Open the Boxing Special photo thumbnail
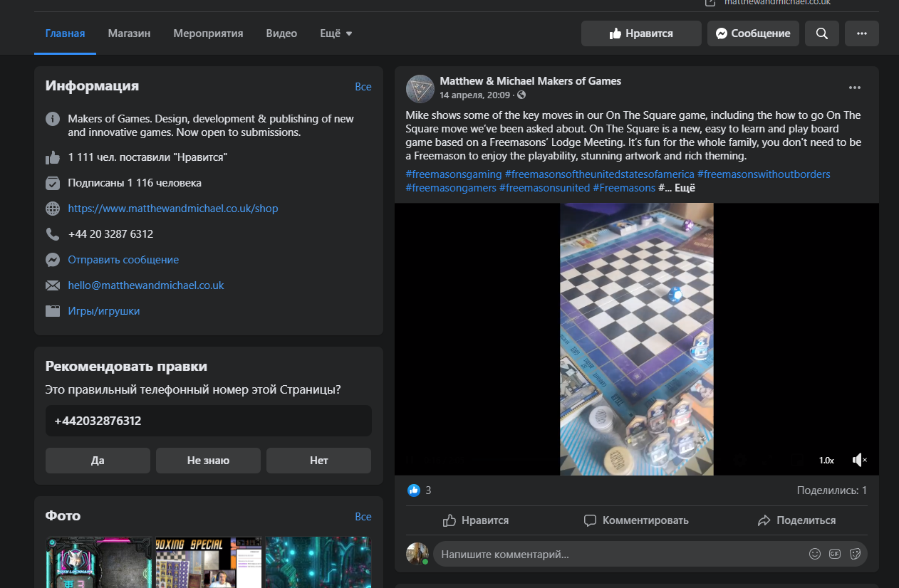899x588 pixels. click(x=209, y=562)
